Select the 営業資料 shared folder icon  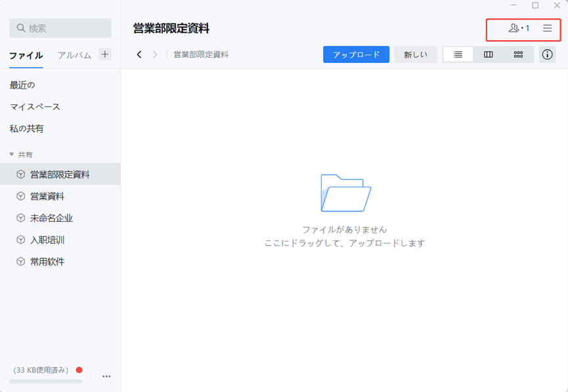click(x=13, y=196)
